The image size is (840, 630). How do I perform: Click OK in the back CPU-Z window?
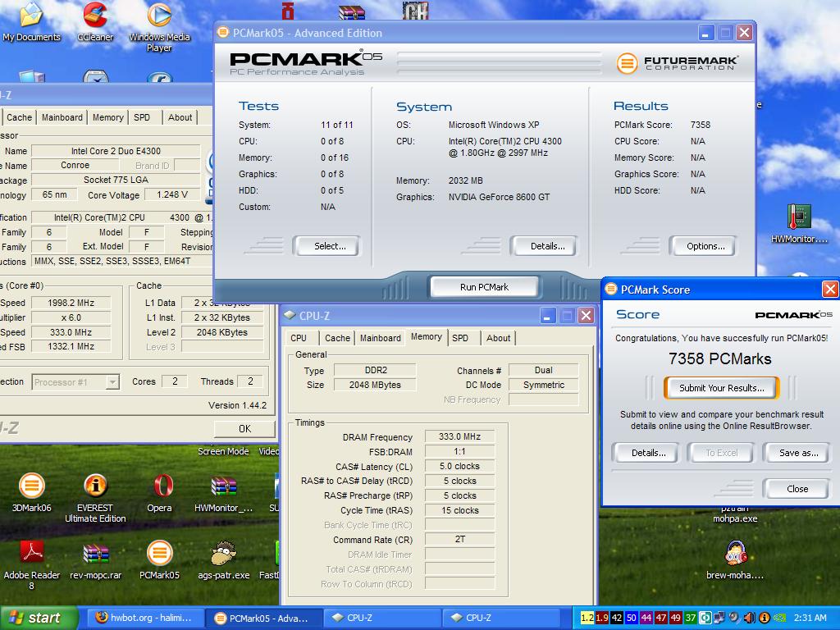pos(244,428)
